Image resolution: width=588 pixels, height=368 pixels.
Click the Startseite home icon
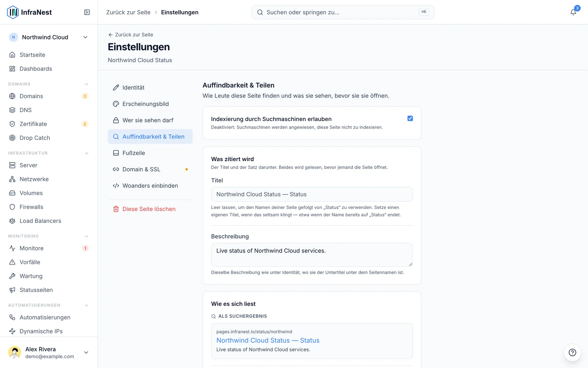pos(12,55)
